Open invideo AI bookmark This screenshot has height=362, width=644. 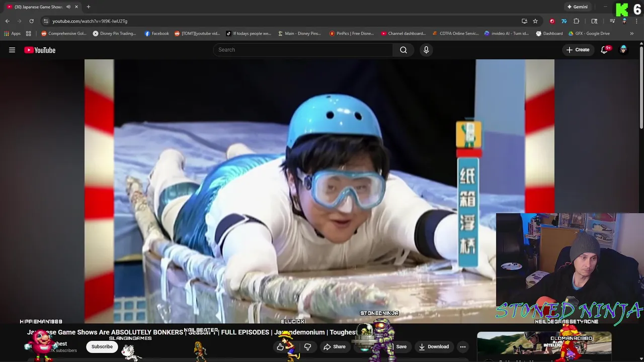[x=507, y=34]
